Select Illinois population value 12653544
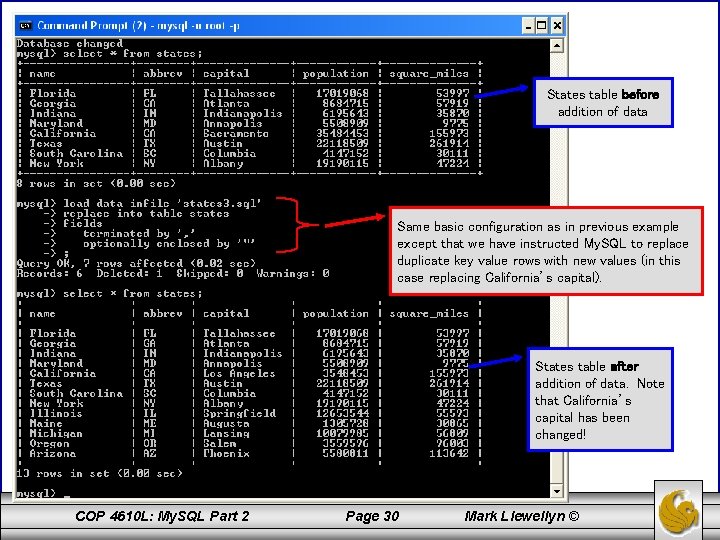The image size is (720, 540). 342,413
